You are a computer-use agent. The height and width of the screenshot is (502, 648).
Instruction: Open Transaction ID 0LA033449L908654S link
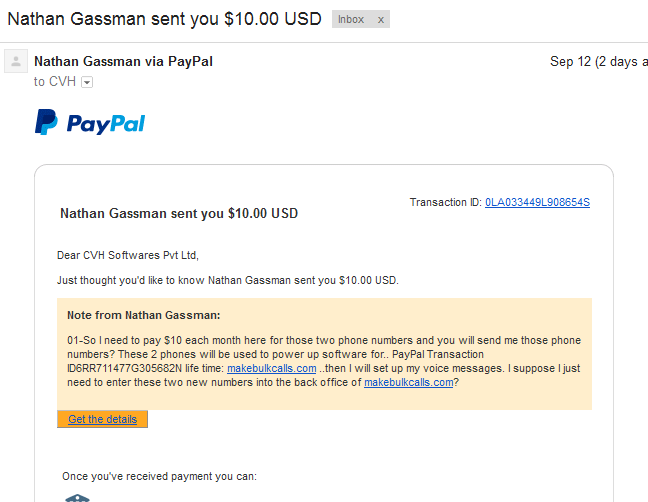(537, 202)
